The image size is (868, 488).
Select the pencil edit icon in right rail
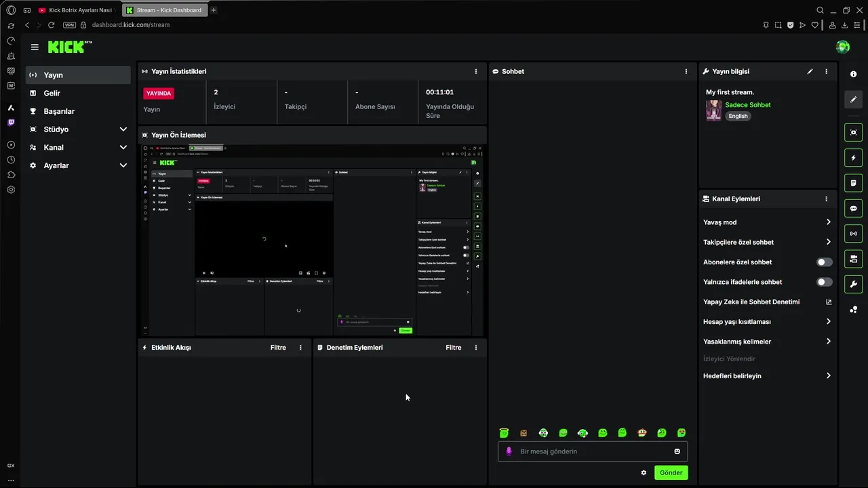click(853, 100)
